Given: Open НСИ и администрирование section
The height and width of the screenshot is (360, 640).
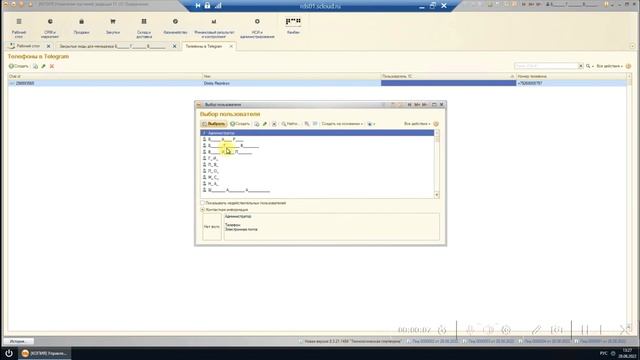Looking at the screenshot, I should pos(257,27).
